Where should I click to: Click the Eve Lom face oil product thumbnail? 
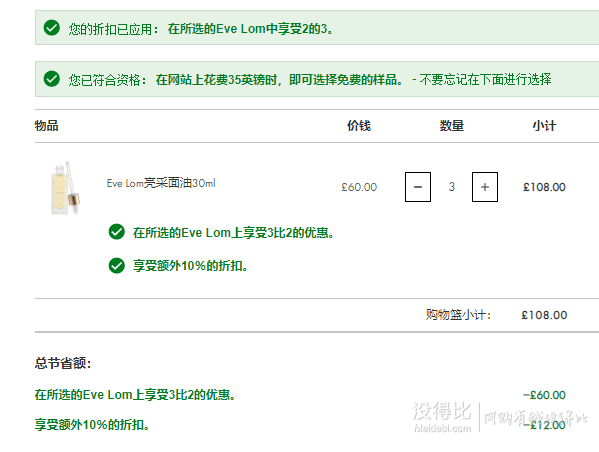(x=65, y=188)
